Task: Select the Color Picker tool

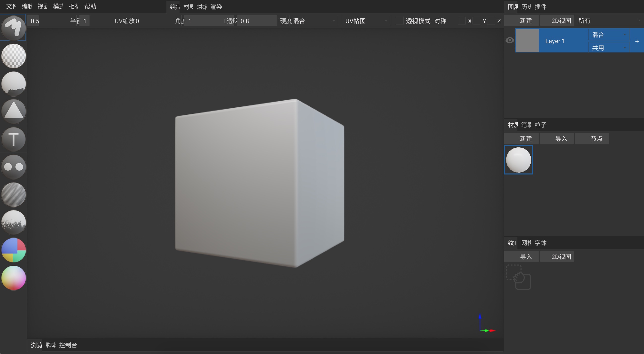Action: coord(13,278)
